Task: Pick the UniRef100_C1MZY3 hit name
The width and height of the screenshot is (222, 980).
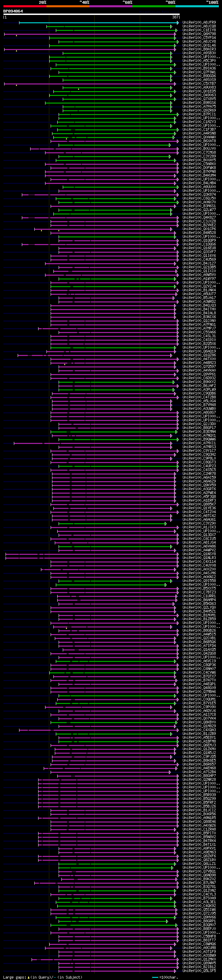Action: pyautogui.click(x=199, y=122)
